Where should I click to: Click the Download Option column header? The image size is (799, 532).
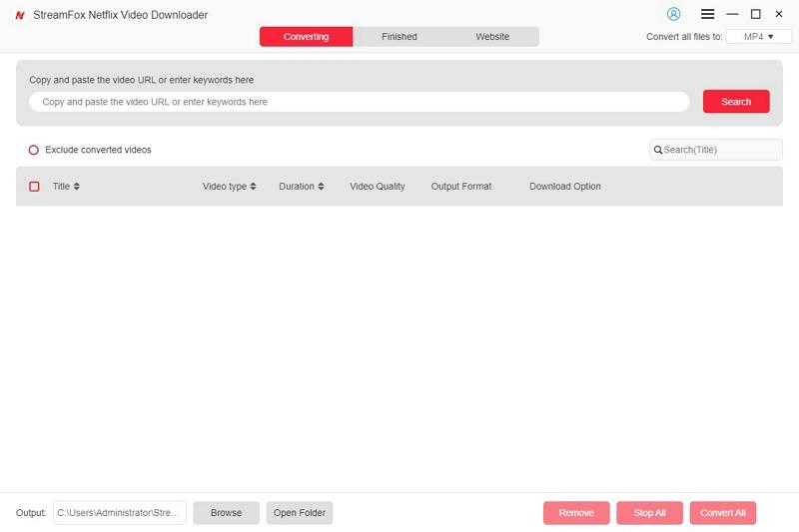click(x=565, y=187)
